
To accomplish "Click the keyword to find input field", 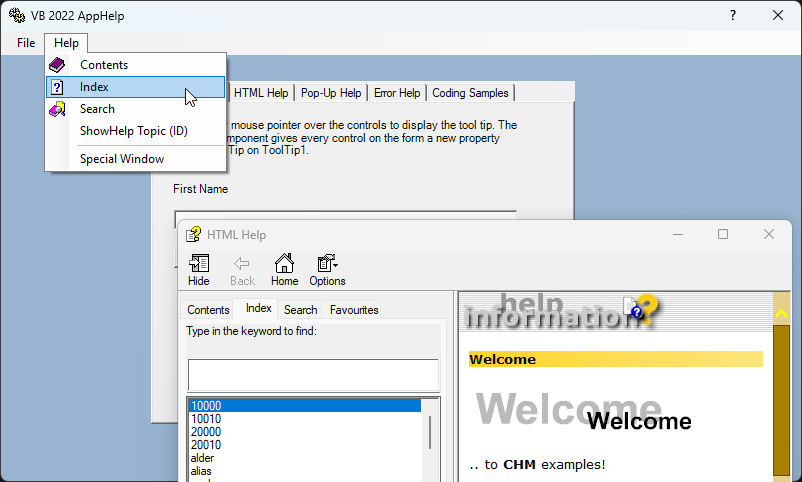I will click(x=313, y=375).
